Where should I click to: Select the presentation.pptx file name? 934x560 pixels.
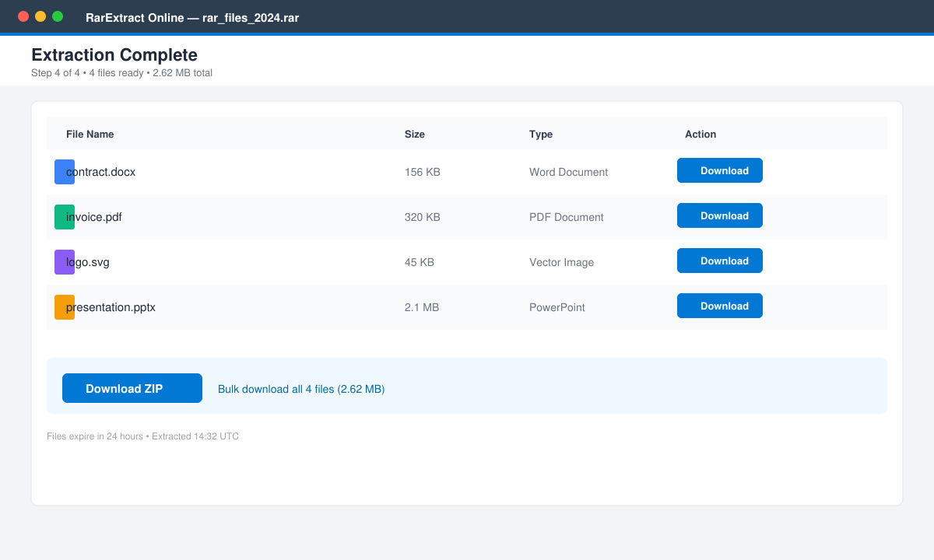click(x=111, y=307)
